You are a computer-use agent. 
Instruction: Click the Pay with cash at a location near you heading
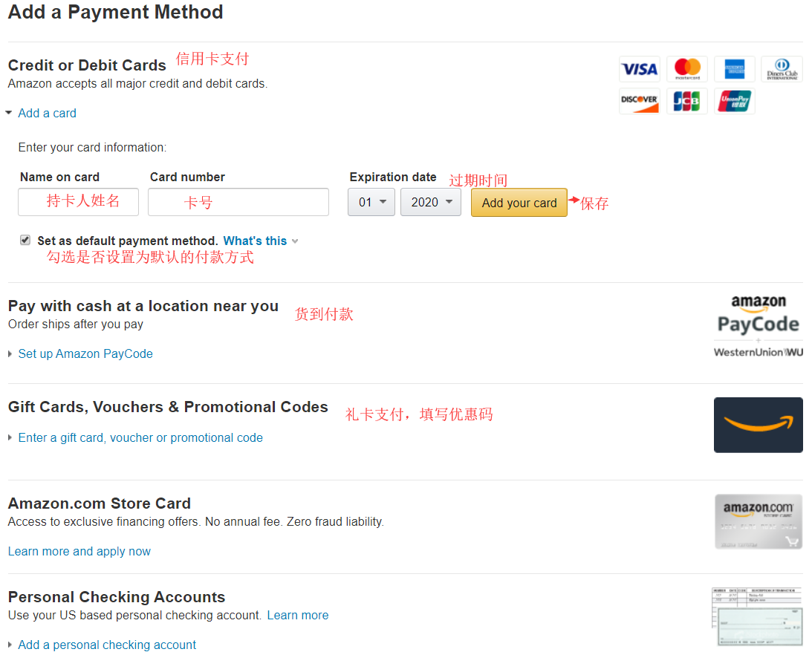pyautogui.click(x=143, y=306)
